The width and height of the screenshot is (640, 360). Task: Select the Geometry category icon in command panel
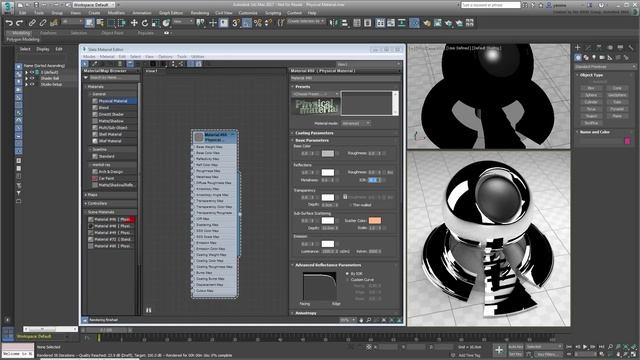(x=578, y=58)
